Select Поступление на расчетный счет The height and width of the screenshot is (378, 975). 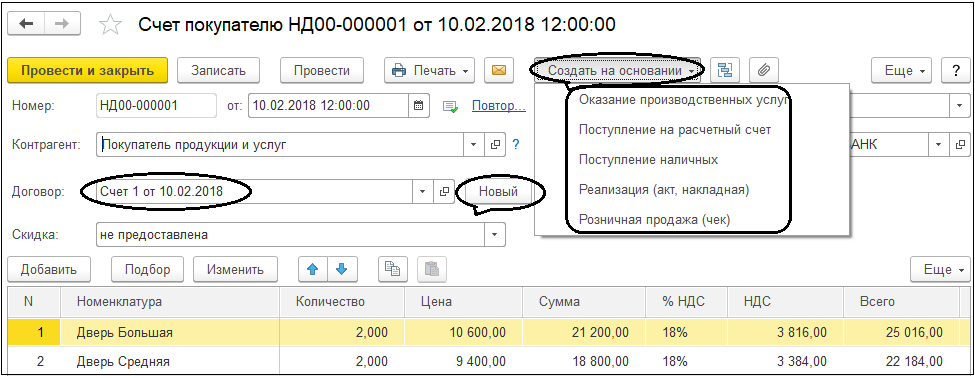[675, 129]
